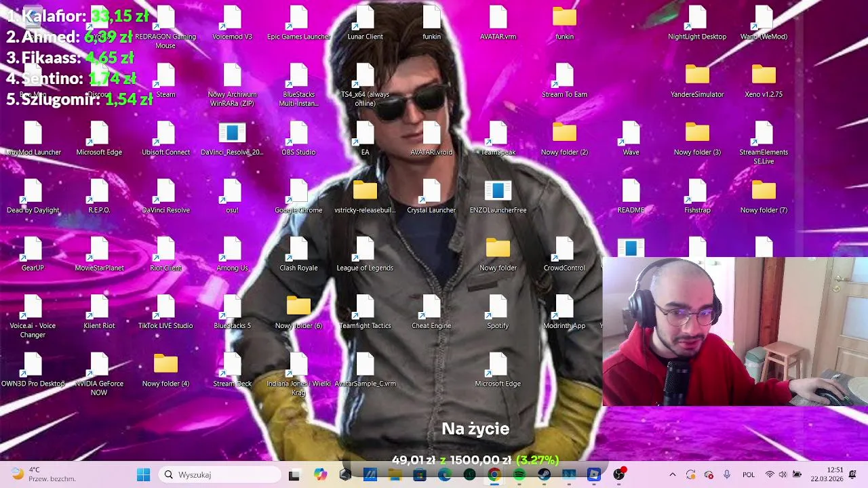This screenshot has height=488, width=868.
Task: Open the Steam desktop shortcut
Action: coord(165,81)
